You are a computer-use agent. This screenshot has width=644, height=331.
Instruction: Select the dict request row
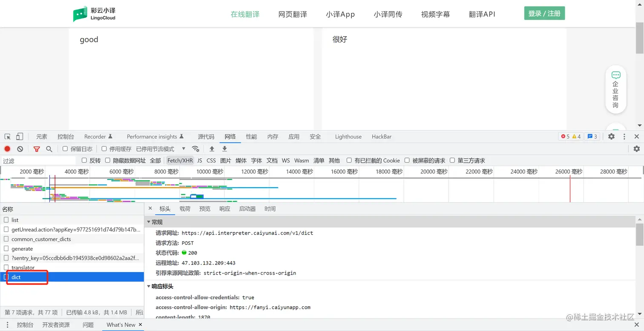pos(72,277)
